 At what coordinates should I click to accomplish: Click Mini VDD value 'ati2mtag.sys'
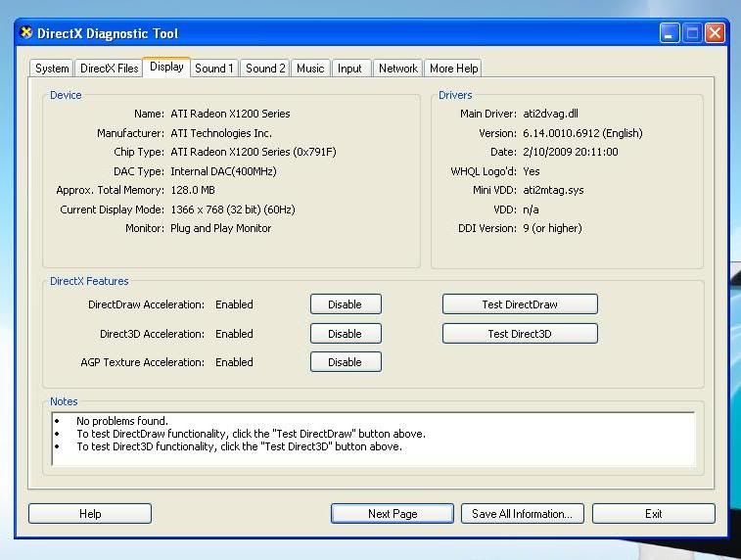tap(553, 191)
